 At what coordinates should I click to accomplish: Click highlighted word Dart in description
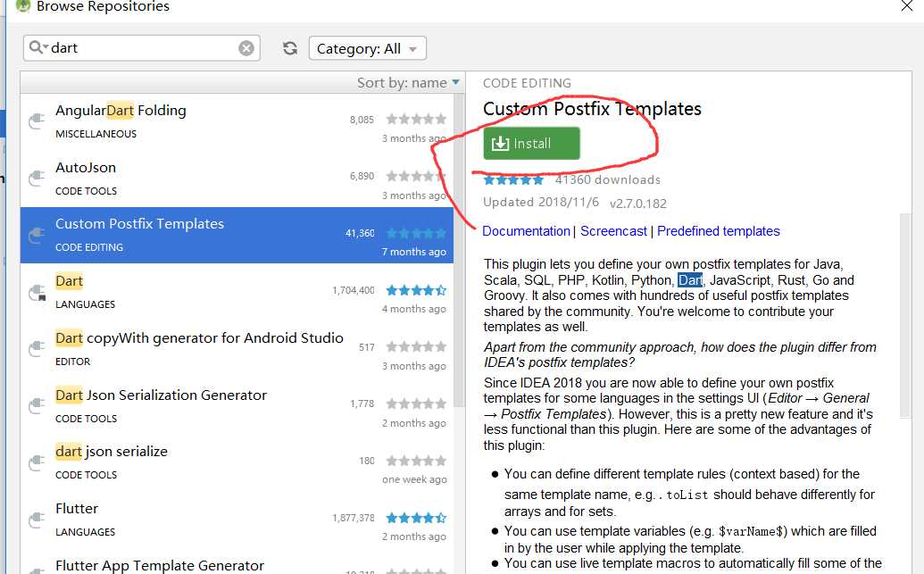[x=690, y=280]
